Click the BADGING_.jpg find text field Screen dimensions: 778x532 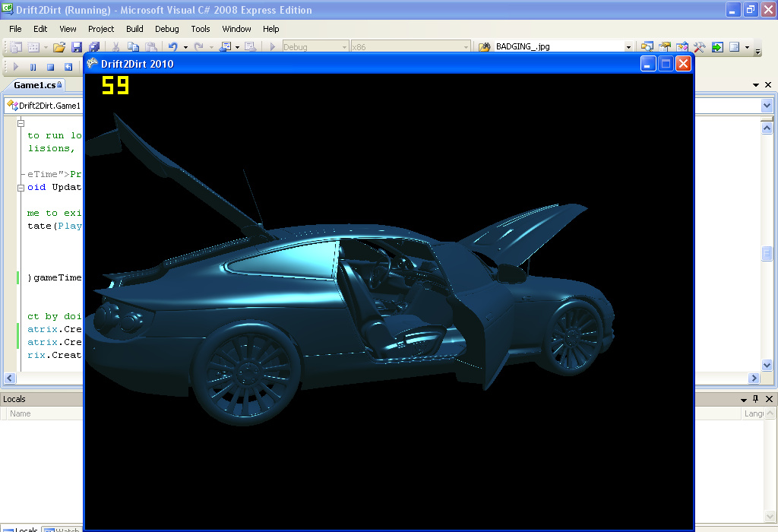coord(559,46)
